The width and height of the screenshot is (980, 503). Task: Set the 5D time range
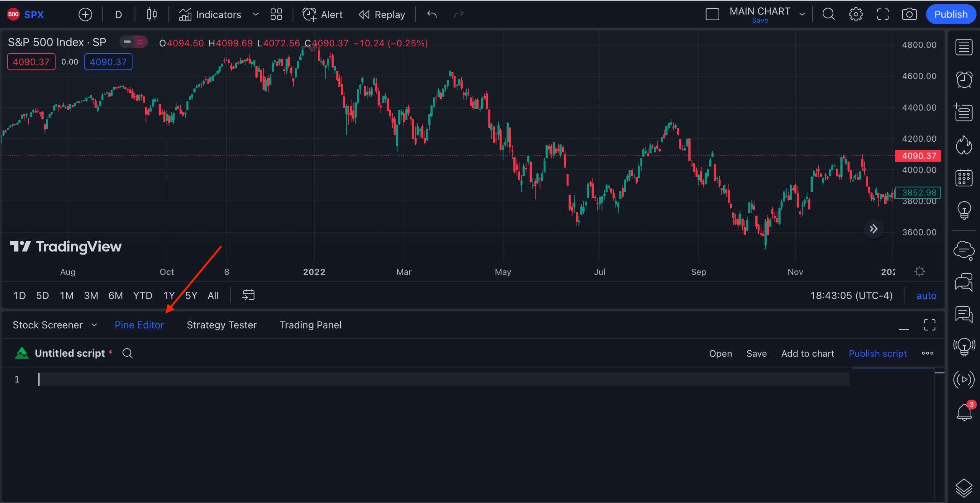click(42, 296)
